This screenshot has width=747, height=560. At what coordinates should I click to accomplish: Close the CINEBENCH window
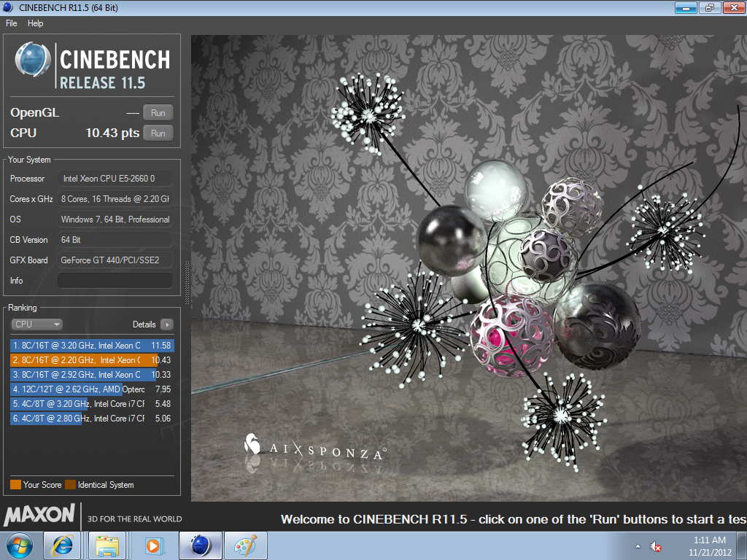734,7
